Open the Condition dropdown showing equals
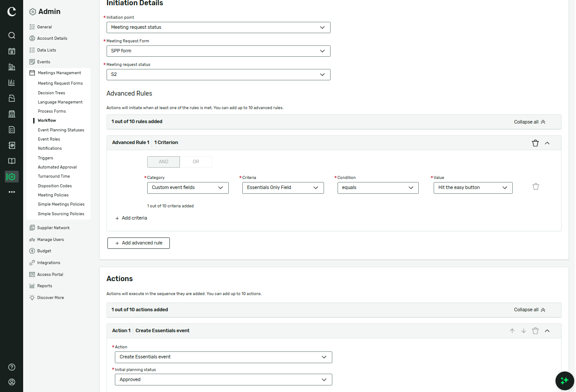 378,188
